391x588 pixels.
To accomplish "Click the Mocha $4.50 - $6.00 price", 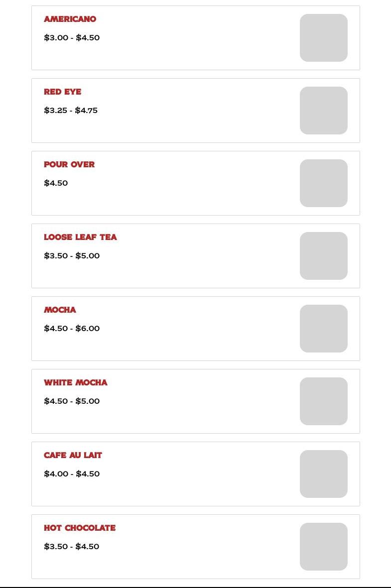I will [x=72, y=329].
